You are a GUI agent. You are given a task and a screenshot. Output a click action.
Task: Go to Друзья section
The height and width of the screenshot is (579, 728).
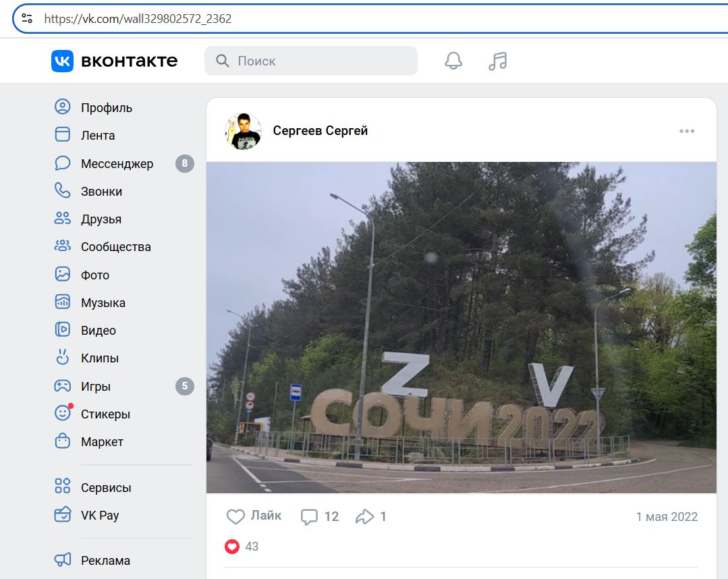click(x=101, y=219)
